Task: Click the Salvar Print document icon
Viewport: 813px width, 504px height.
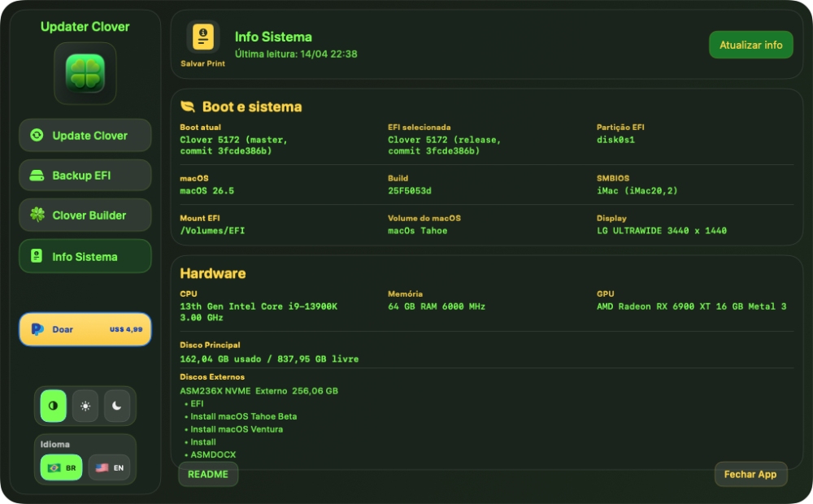Action: pyautogui.click(x=203, y=37)
